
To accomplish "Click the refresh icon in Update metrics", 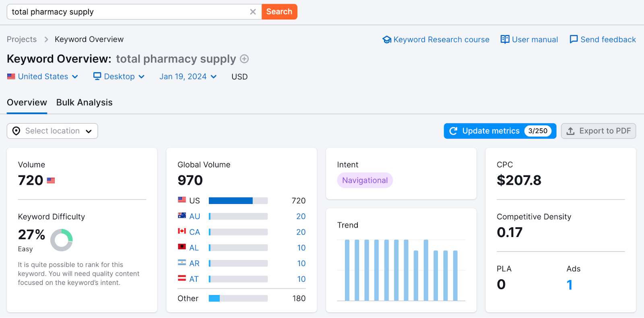I will click(453, 131).
